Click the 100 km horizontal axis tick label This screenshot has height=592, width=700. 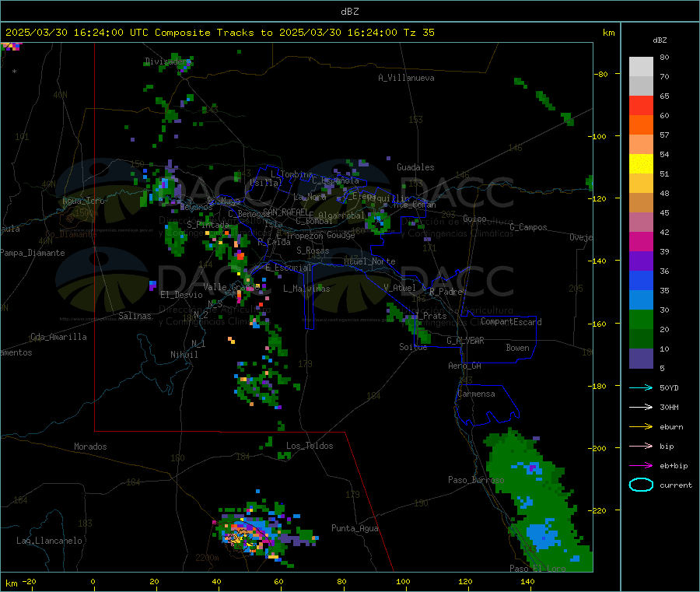403,582
